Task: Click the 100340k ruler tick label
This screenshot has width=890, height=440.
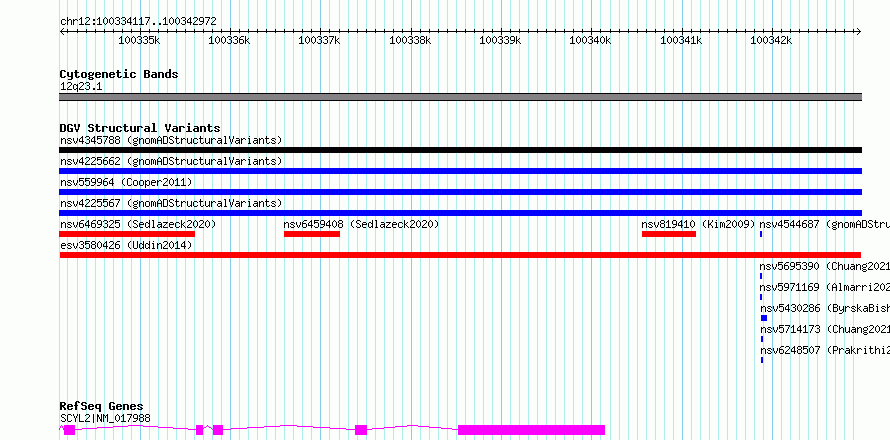Action: click(590, 40)
